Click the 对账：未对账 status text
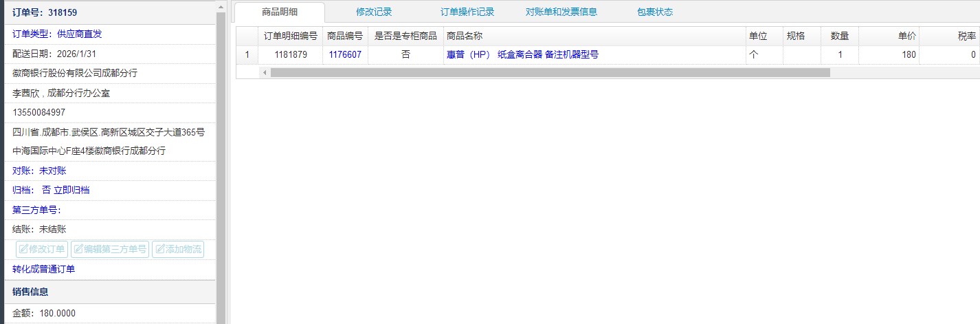 [39, 171]
